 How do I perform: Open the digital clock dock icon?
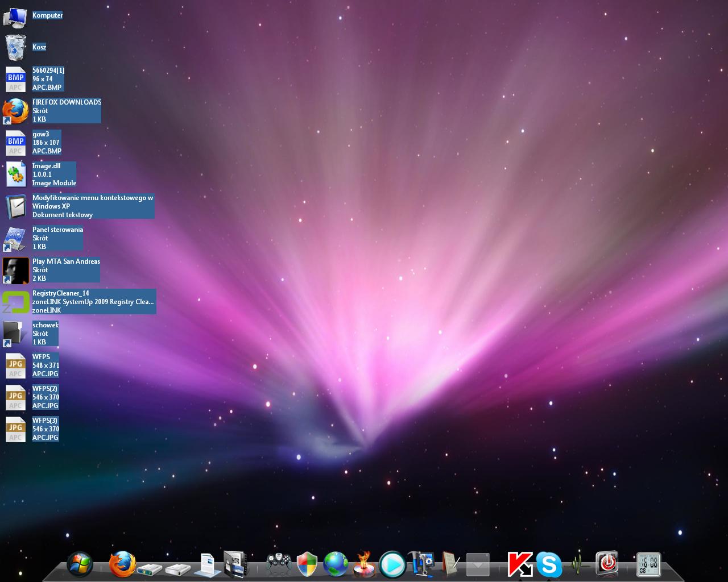[x=648, y=564]
